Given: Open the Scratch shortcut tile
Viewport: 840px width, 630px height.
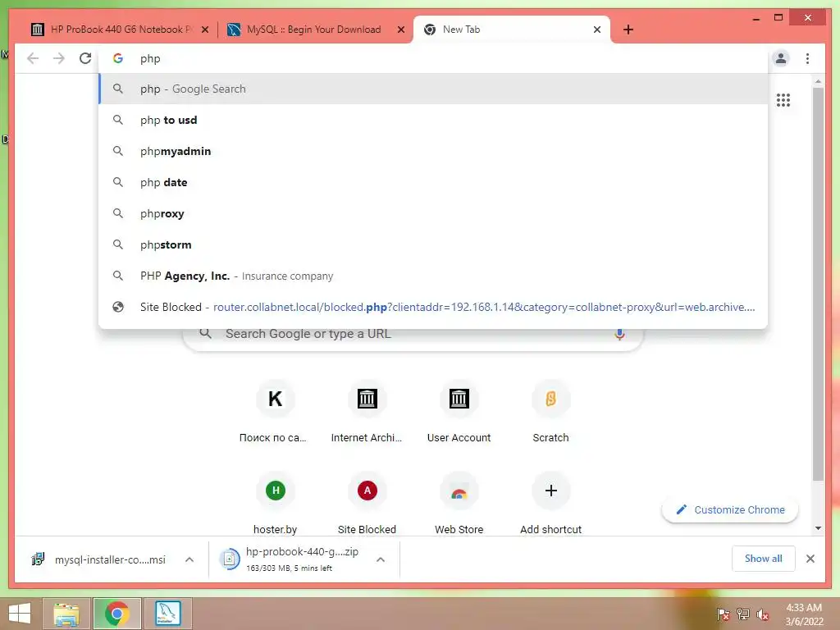Looking at the screenshot, I should pyautogui.click(x=550, y=411).
